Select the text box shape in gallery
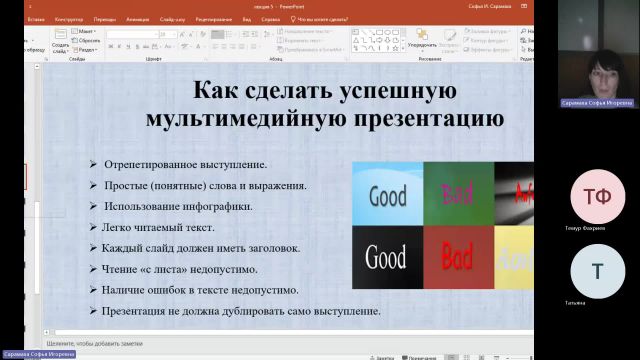Screen dimensions: 640x360 pos(356,32)
